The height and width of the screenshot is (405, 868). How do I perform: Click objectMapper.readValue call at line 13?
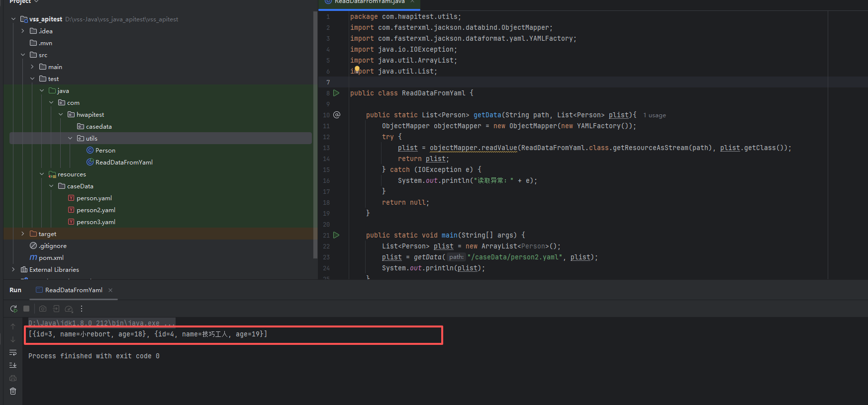click(x=473, y=148)
